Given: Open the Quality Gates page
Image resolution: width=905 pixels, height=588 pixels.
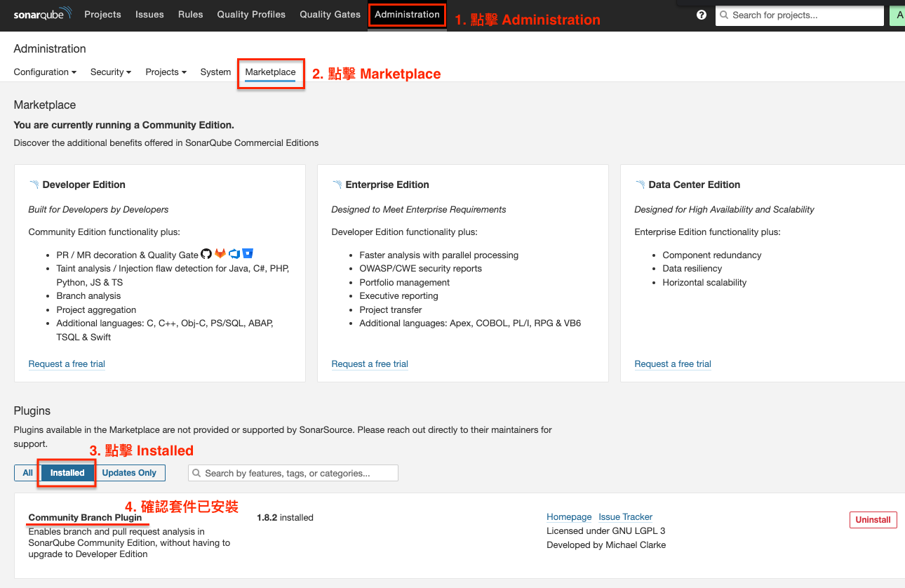Looking at the screenshot, I should [330, 14].
